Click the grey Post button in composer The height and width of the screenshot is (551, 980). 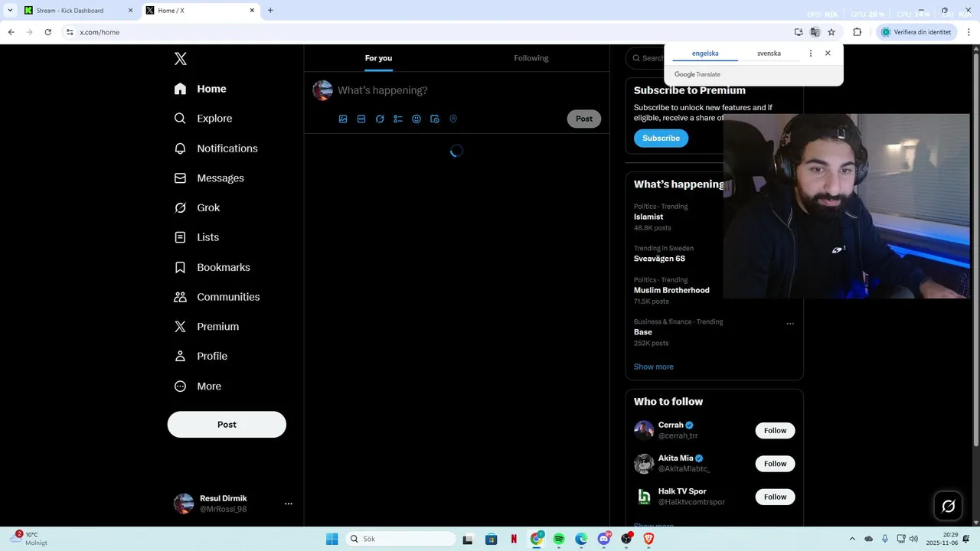pos(584,119)
